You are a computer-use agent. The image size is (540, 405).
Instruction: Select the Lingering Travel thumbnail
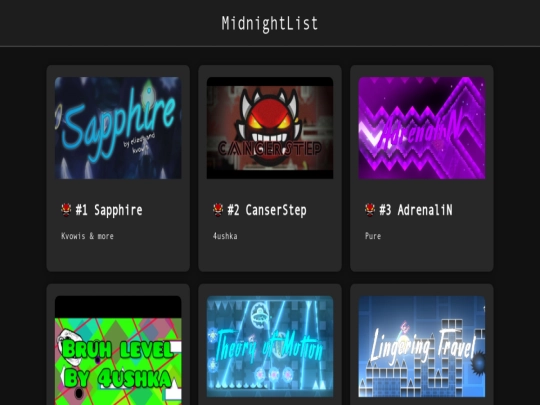click(x=422, y=346)
